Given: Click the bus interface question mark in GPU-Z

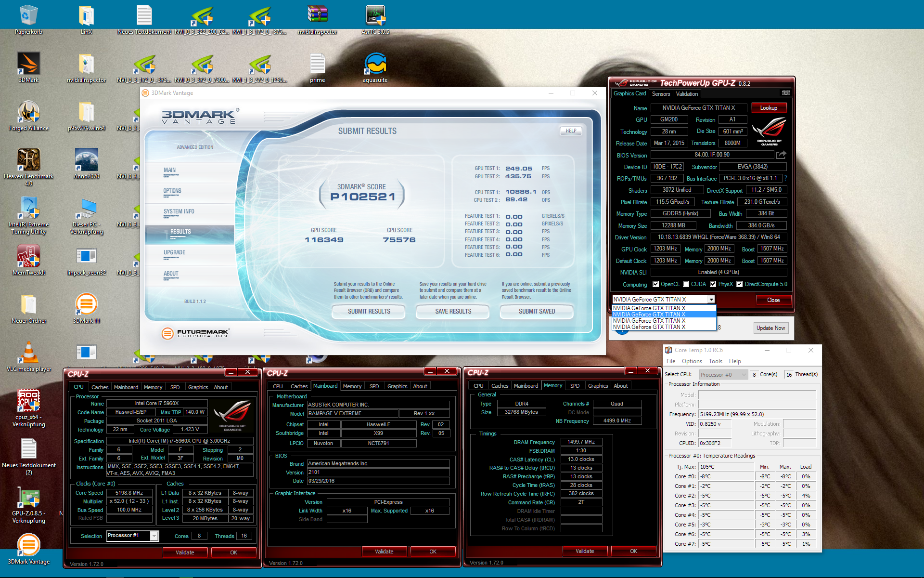Looking at the screenshot, I should [x=785, y=178].
